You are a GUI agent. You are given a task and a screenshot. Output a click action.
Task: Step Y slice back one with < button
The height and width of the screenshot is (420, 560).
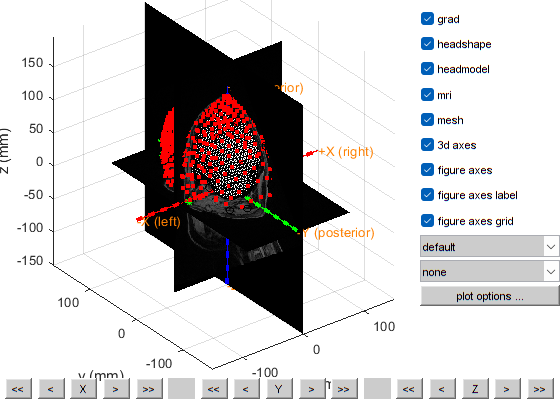[246, 389]
